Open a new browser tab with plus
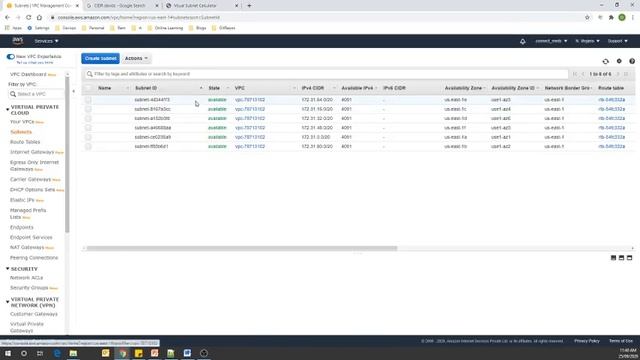The image size is (640, 360). tap(249, 6)
